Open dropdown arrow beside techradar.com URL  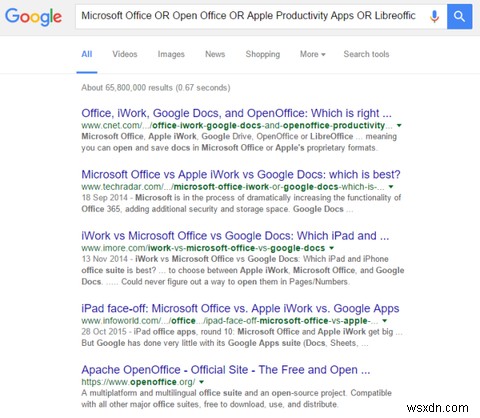pyautogui.click(x=391, y=187)
